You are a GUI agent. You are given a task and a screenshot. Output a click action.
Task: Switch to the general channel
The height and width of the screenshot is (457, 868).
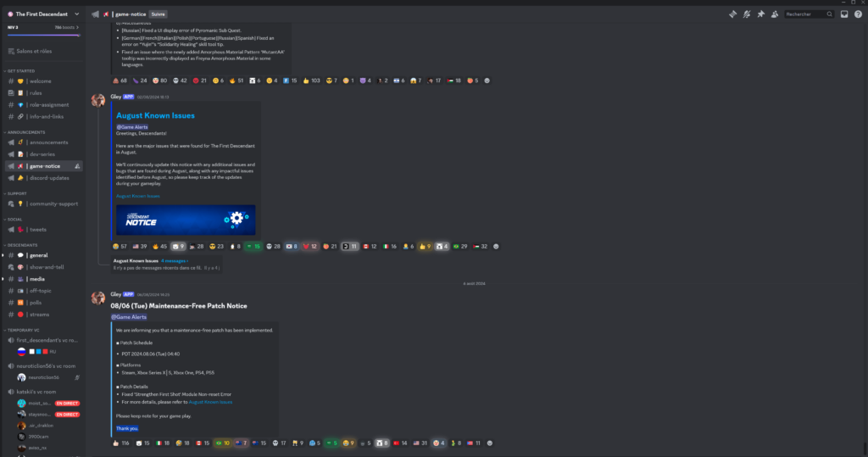coord(44,255)
